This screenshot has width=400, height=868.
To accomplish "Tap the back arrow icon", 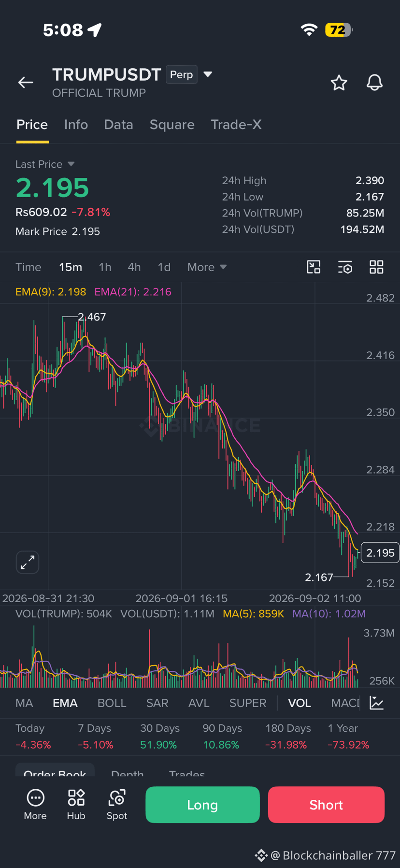I will click(x=26, y=83).
